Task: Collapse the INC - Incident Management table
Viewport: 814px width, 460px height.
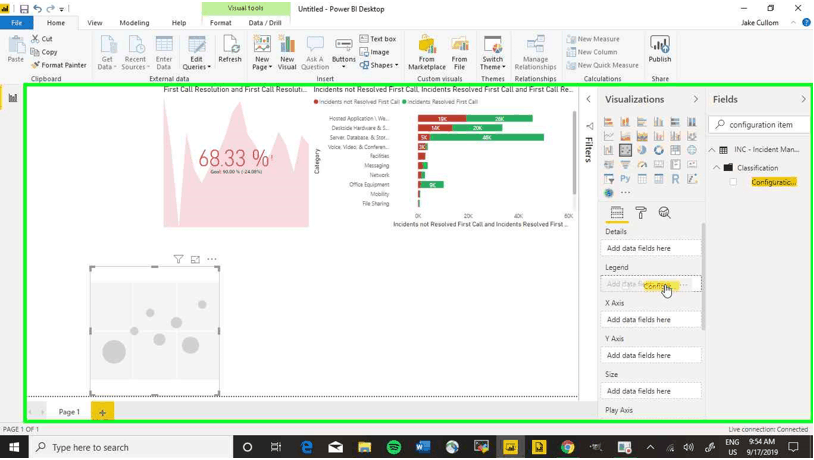Action: pyautogui.click(x=712, y=150)
